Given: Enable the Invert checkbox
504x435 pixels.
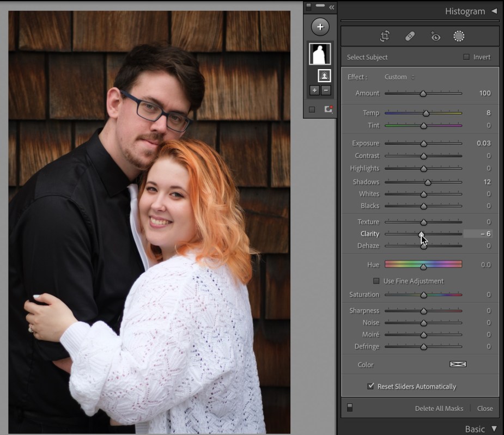Looking at the screenshot, I should pos(466,57).
